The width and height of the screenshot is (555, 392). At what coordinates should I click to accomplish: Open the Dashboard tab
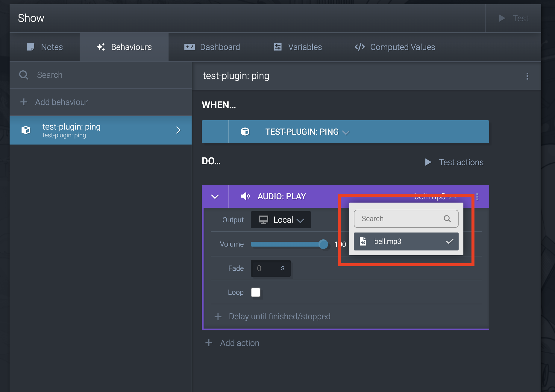click(212, 47)
